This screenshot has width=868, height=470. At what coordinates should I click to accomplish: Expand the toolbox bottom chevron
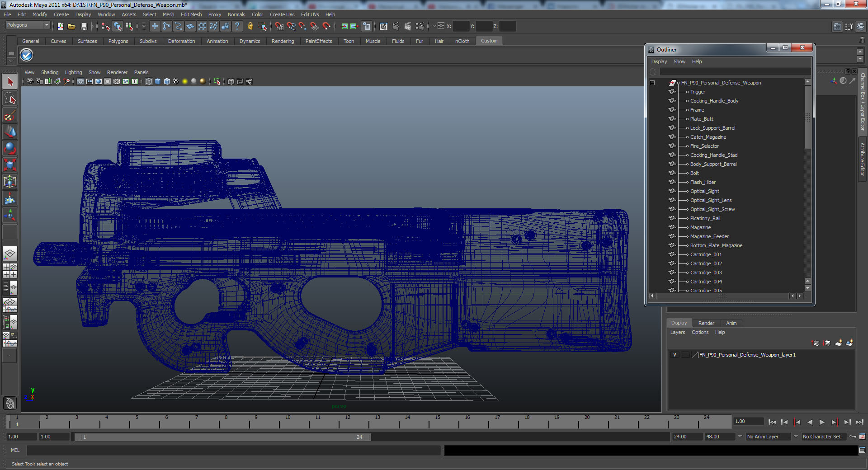(x=9, y=355)
